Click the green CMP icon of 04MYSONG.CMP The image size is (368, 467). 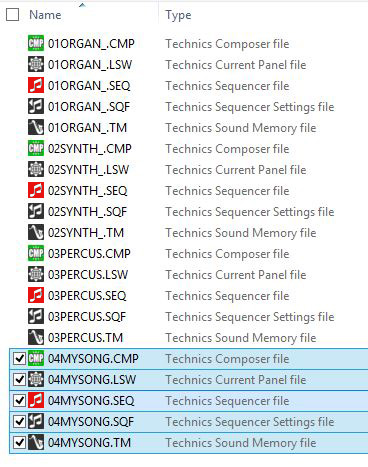pyautogui.click(x=36, y=358)
